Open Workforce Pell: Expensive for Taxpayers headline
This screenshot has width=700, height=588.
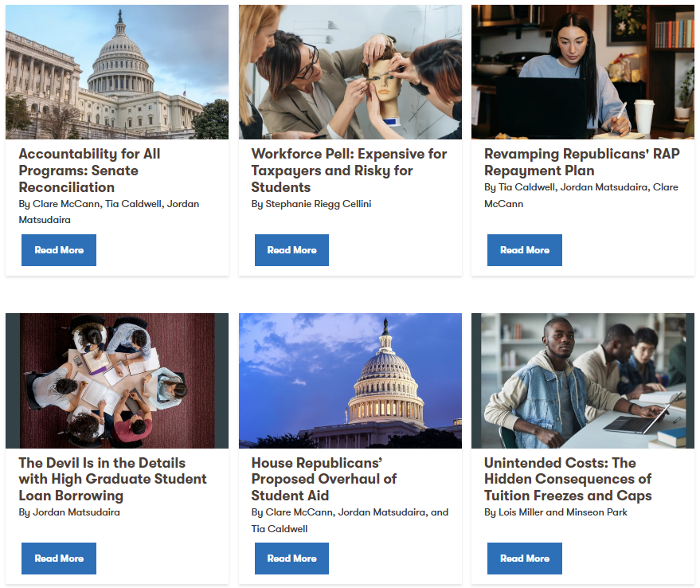coord(349,171)
